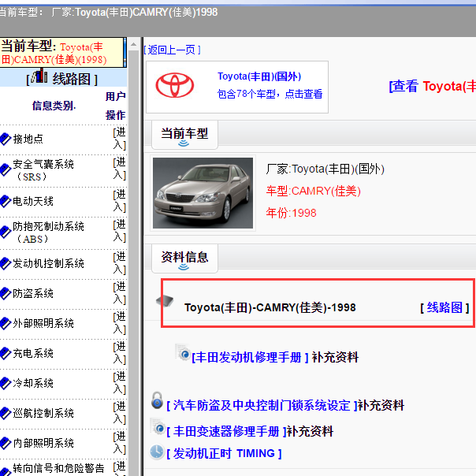
Task: Click 充电系统 row text
Action: coord(33,353)
